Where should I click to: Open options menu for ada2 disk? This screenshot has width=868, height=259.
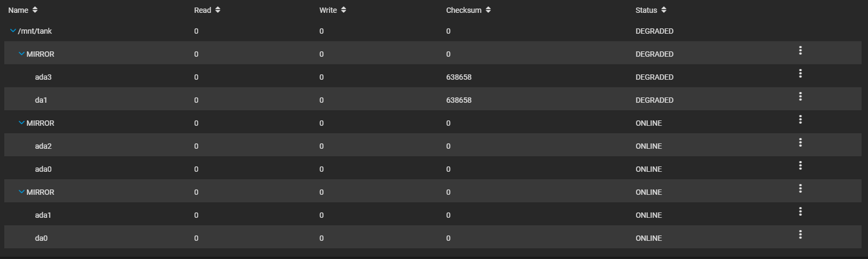point(800,142)
